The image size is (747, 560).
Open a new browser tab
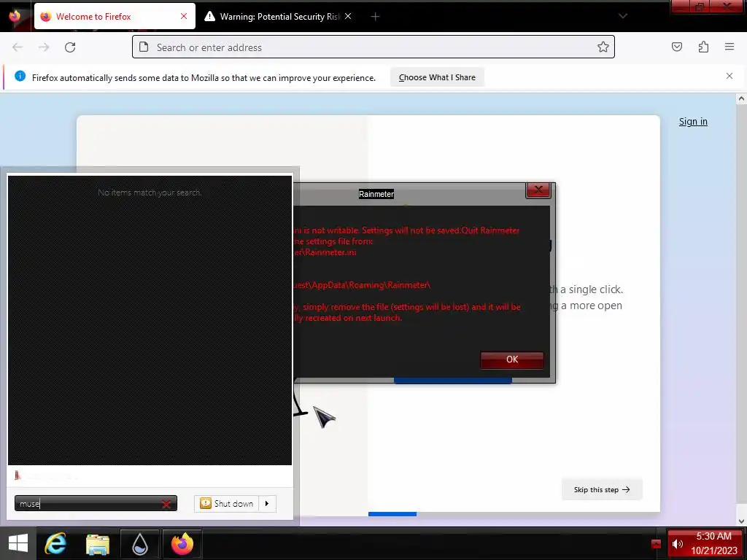point(376,17)
